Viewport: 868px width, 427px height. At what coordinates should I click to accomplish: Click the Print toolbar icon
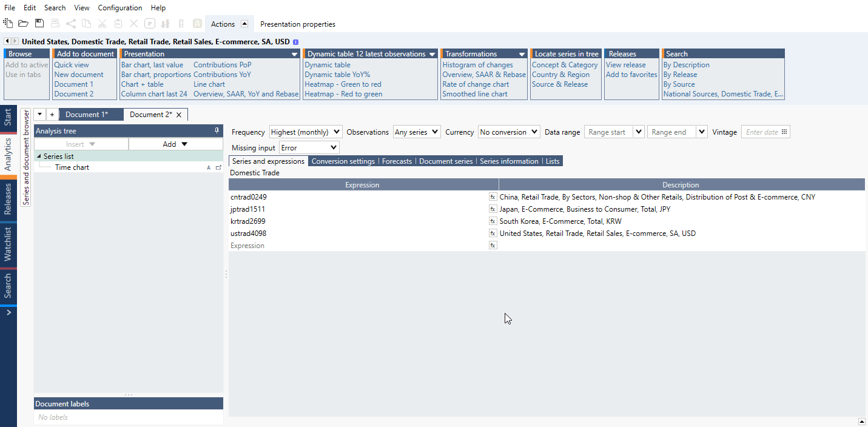55,24
